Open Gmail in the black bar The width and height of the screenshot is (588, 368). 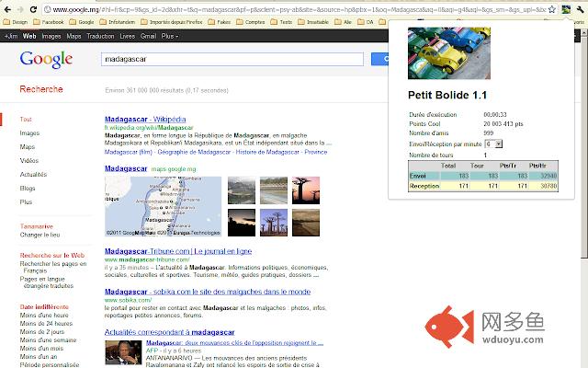[148, 36]
